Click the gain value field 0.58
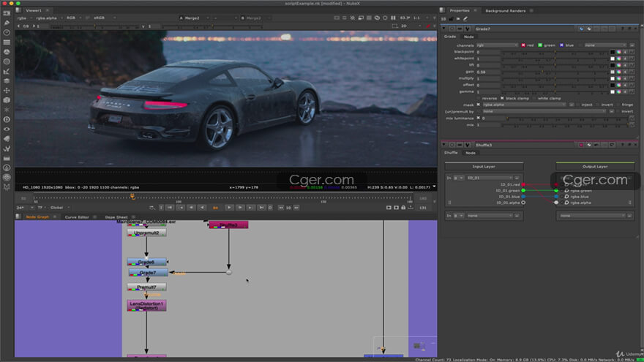This screenshot has width=644, height=362. (x=488, y=72)
